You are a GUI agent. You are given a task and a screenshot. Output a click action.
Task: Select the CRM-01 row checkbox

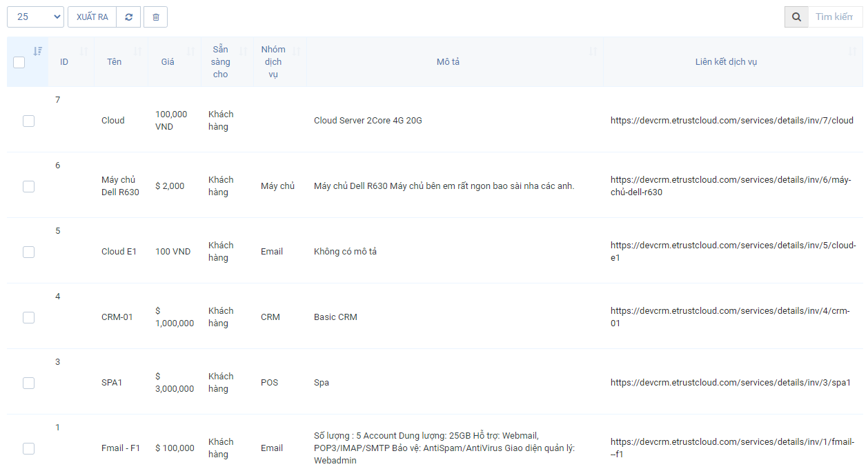tap(28, 317)
